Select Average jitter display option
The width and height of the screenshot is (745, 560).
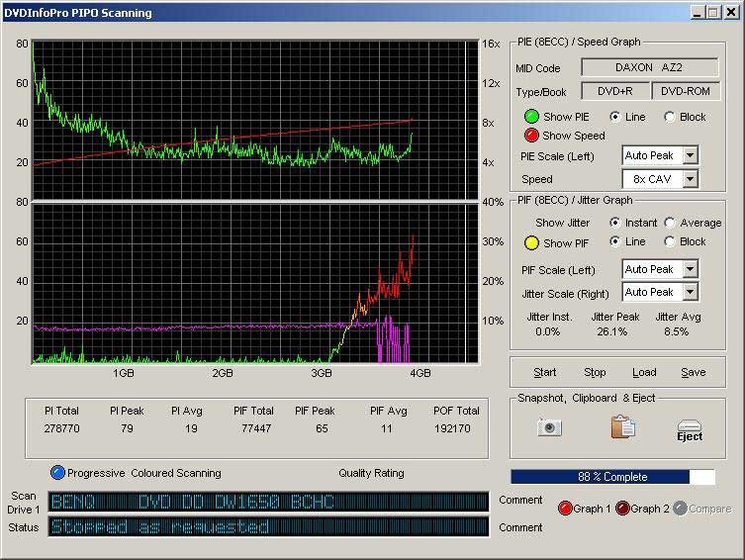(670, 223)
